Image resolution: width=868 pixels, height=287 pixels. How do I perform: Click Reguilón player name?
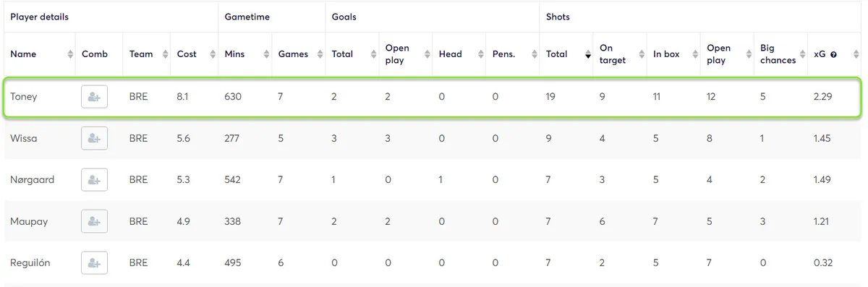[30, 263]
